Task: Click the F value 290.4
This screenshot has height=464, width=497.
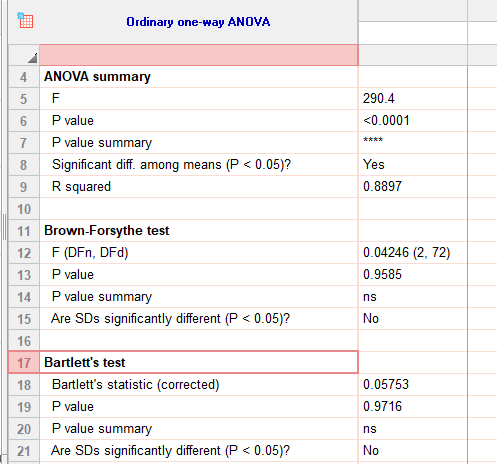Action: click(x=379, y=99)
